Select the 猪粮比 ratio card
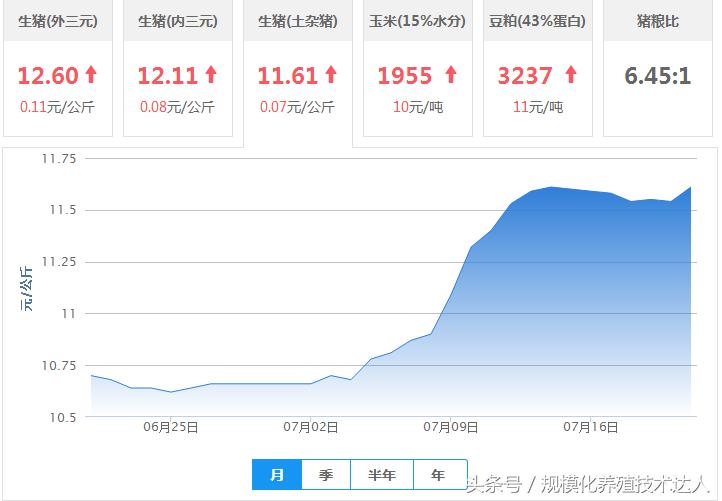This screenshot has width=722, height=501. point(658,68)
